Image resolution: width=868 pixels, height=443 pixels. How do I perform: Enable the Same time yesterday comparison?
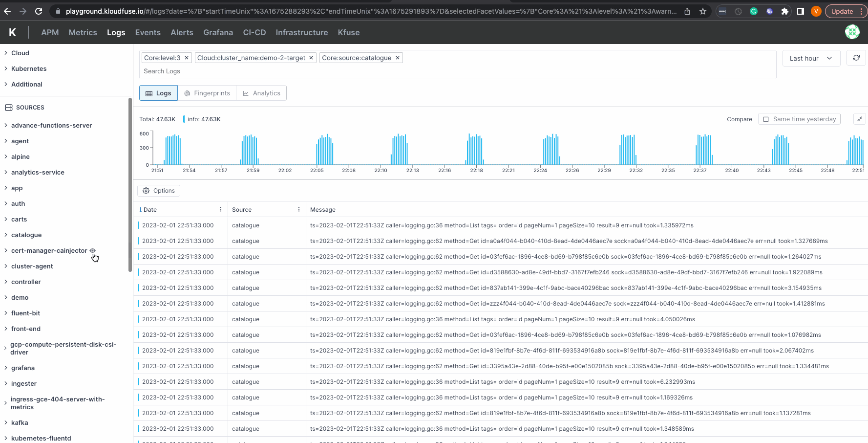pyautogui.click(x=765, y=119)
